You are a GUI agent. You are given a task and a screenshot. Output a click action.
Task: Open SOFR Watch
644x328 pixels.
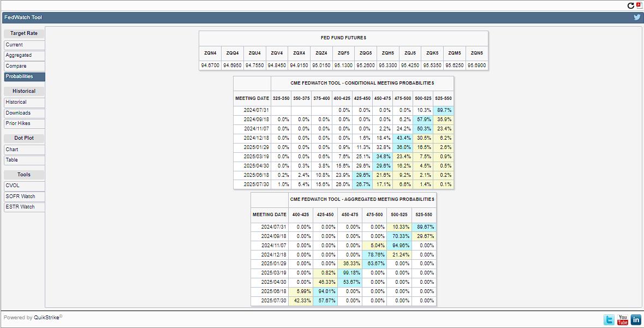(x=25, y=196)
